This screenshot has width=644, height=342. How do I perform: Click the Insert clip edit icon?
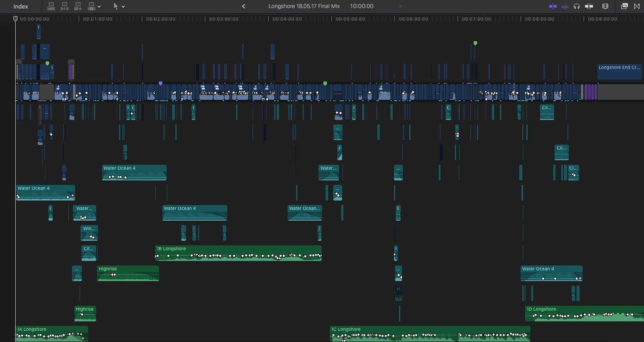[x=65, y=6]
